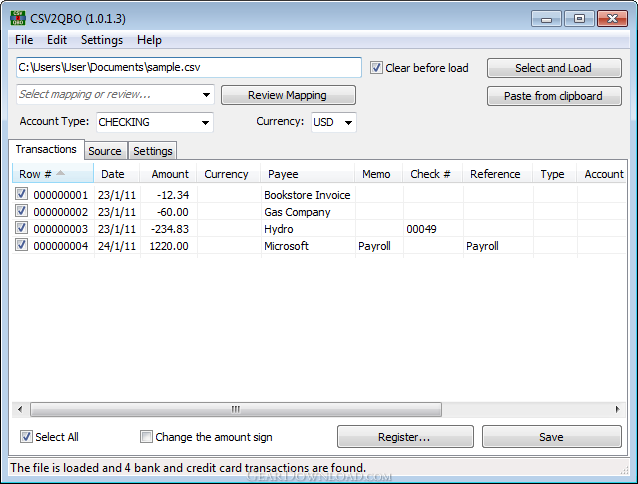The height and width of the screenshot is (484, 638).
Task: Sort by the Date column header
Action: pos(117,174)
